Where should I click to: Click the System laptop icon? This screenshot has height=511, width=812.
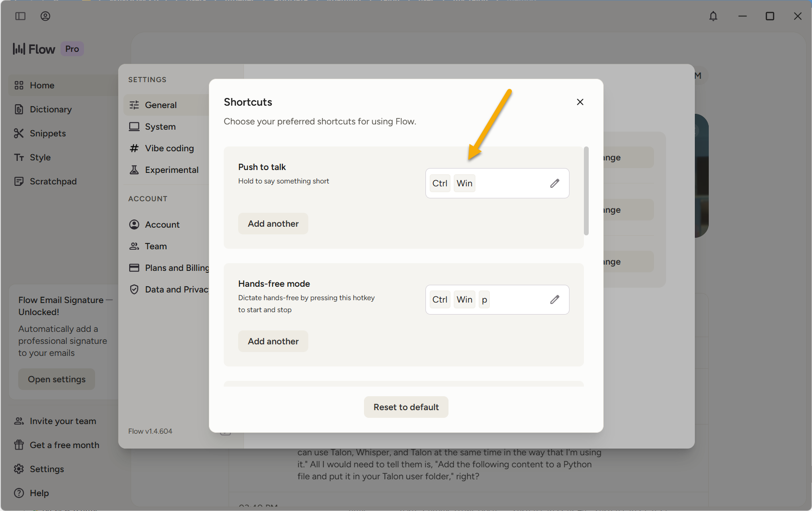pos(134,127)
